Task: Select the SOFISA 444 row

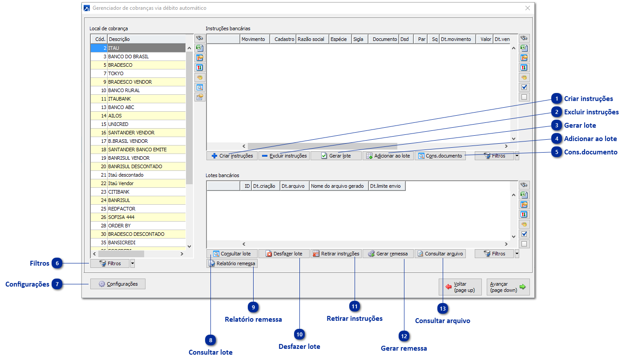Action: [x=138, y=217]
